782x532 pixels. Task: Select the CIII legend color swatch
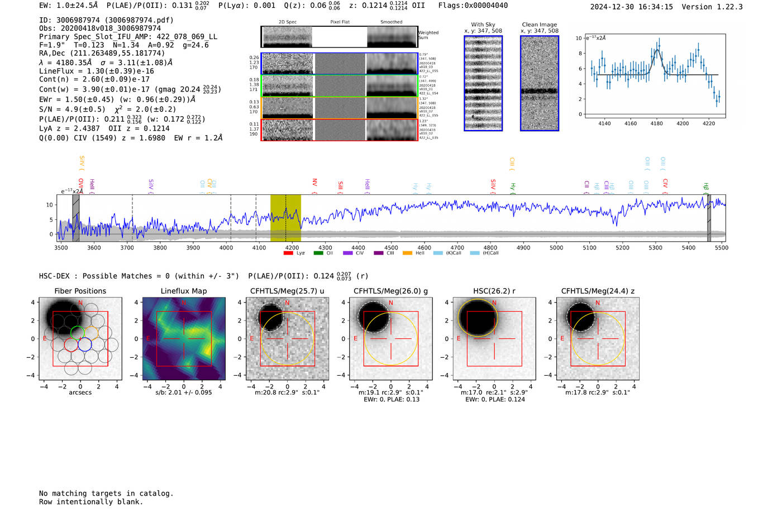[379, 253]
